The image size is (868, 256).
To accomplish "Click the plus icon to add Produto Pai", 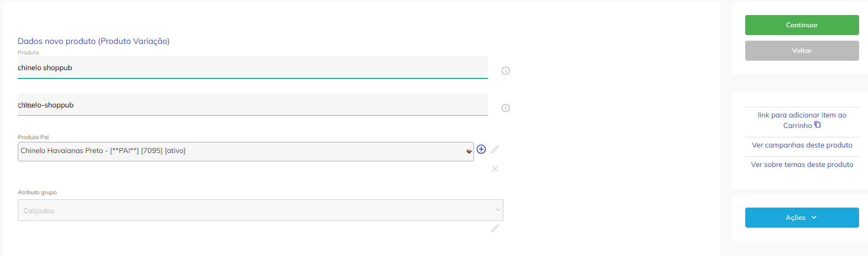I will pyautogui.click(x=481, y=149).
